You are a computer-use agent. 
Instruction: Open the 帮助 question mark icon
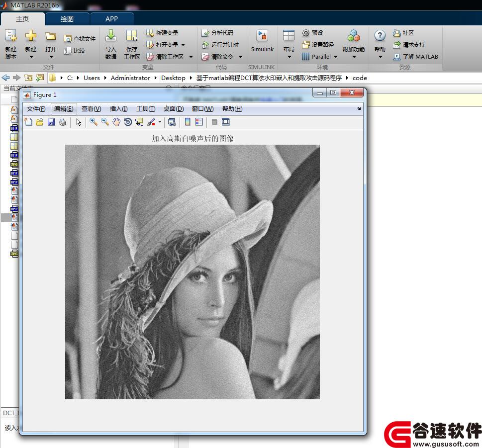(380, 36)
